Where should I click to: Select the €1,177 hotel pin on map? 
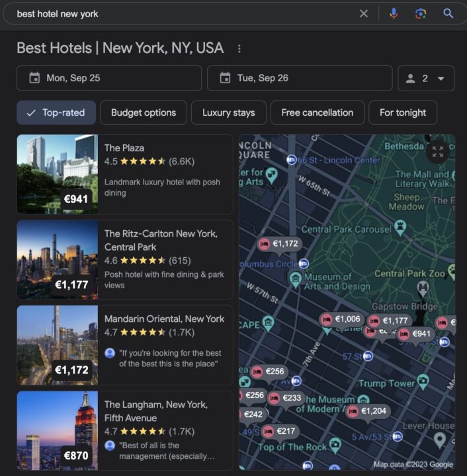click(389, 321)
